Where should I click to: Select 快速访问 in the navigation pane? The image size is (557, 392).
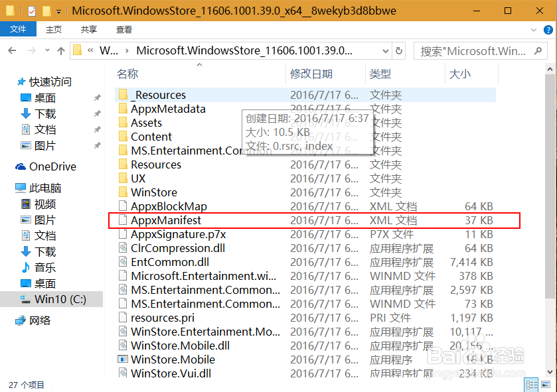[50, 82]
